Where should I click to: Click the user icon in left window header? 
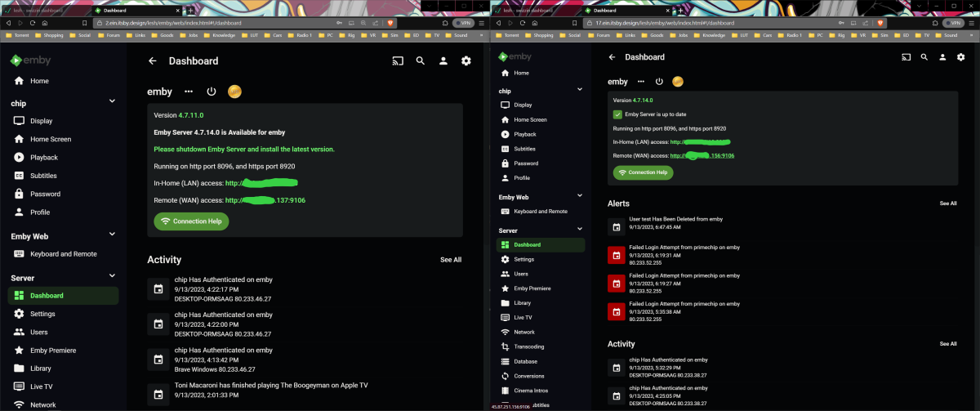point(443,60)
